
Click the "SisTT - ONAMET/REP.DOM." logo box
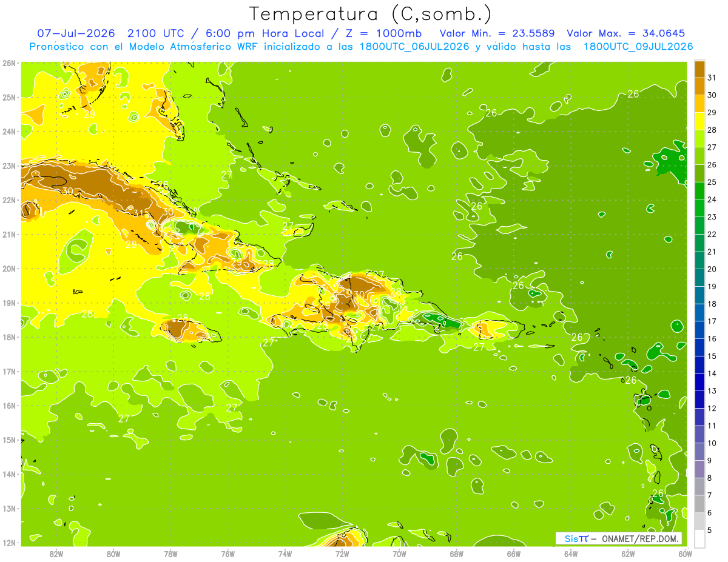pyautogui.click(x=619, y=538)
